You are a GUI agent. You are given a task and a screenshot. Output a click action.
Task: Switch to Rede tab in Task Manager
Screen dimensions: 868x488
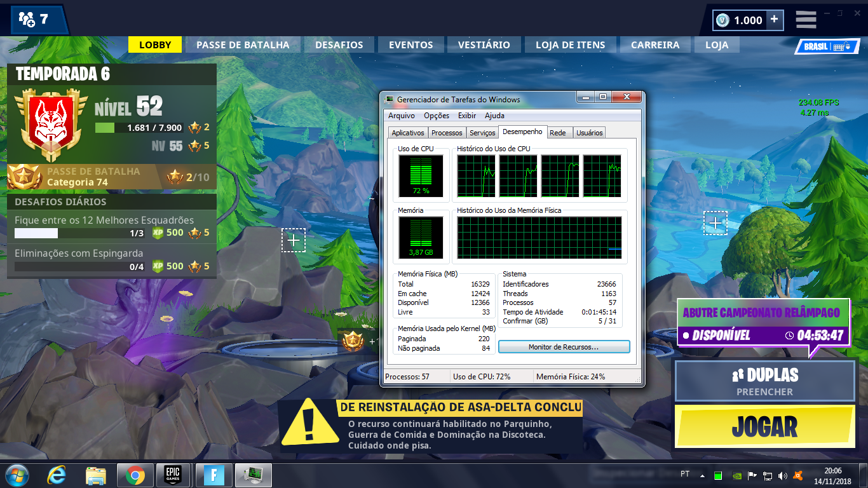558,133
